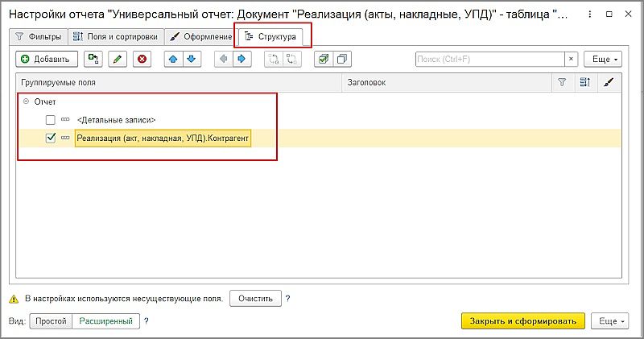The width and height of the screenshot is (644, 339).
Task: Move item down with blue down arrow
Action: 192,59
